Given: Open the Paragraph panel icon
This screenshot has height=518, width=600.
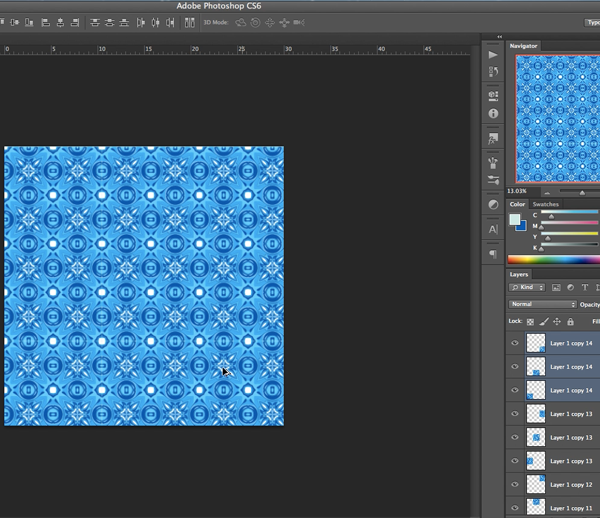Looking at the screenshot, I should pyautogui.click(x=493, y=254).
